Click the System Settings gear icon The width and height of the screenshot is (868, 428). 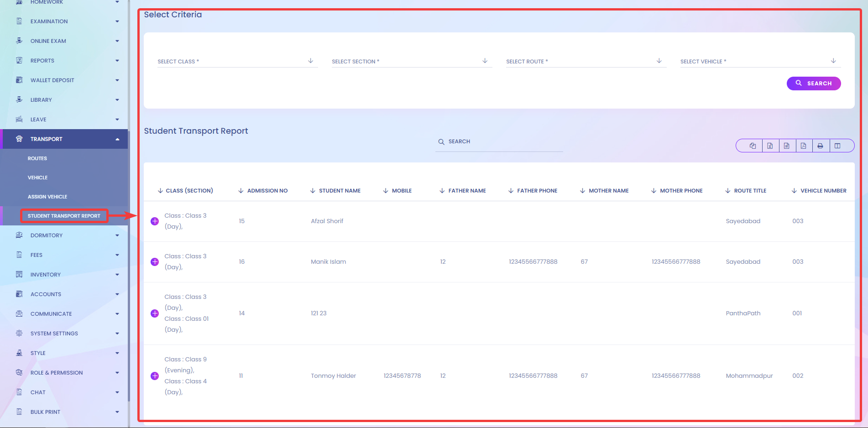pyautogui.click(x=19, y=333)
